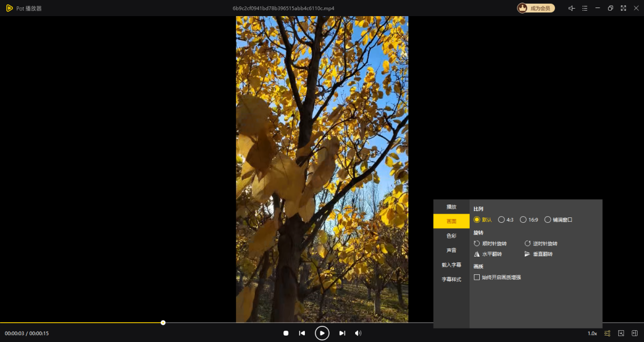
Task: Skip to the previous video
Action: point(302,333)
